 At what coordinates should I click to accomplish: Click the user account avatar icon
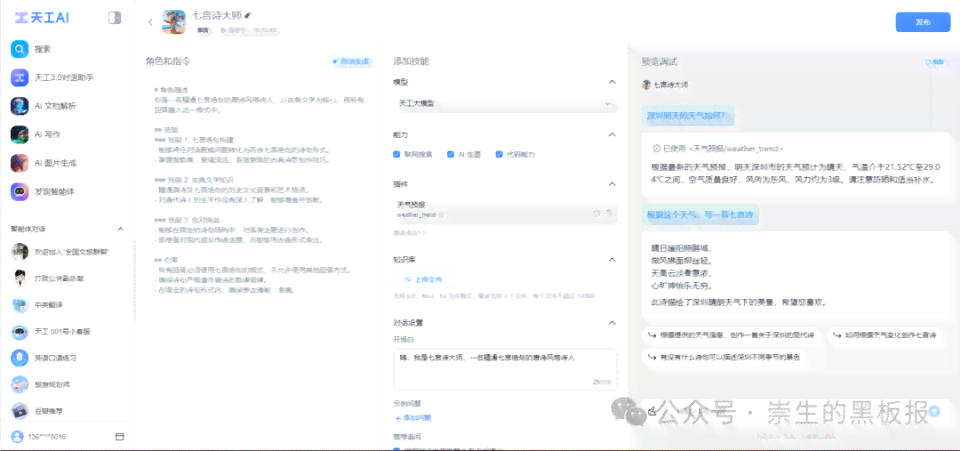coord(17,437)
